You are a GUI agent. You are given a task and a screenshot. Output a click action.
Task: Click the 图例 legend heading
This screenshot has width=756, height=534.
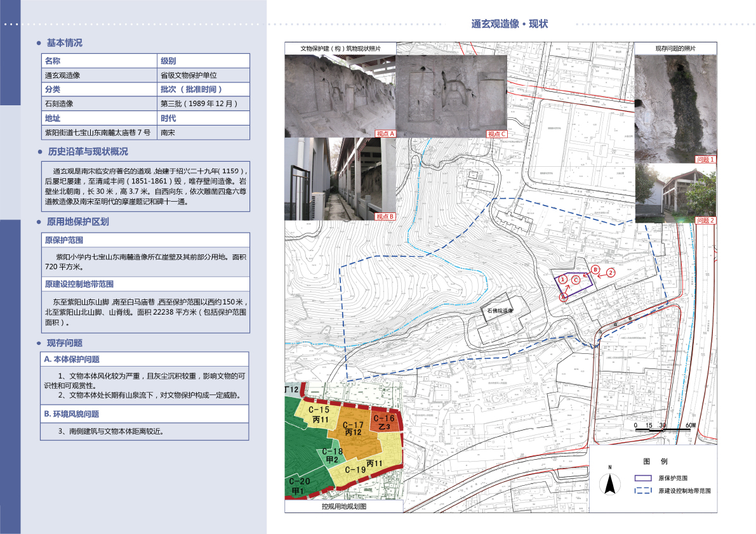655,461
